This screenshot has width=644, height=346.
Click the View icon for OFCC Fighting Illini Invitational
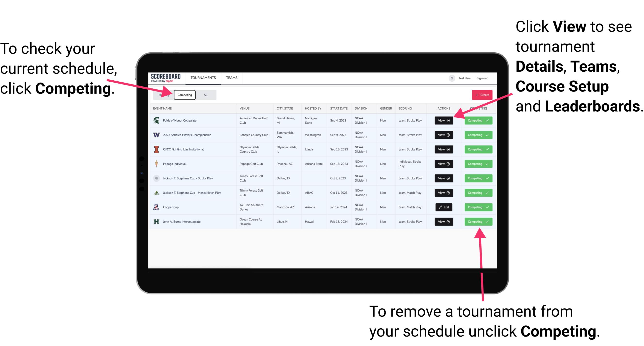[443, 150]
